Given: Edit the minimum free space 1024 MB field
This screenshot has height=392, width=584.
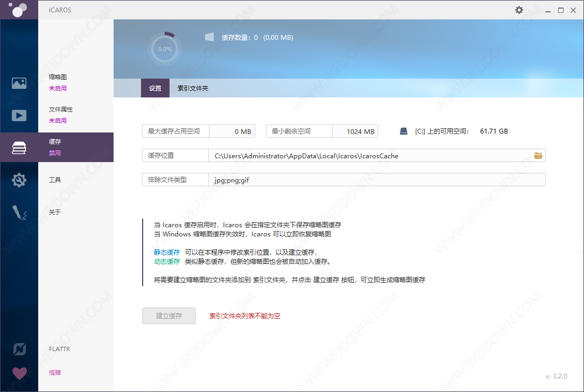Looking at the screenshot, I should pos(355,131).
